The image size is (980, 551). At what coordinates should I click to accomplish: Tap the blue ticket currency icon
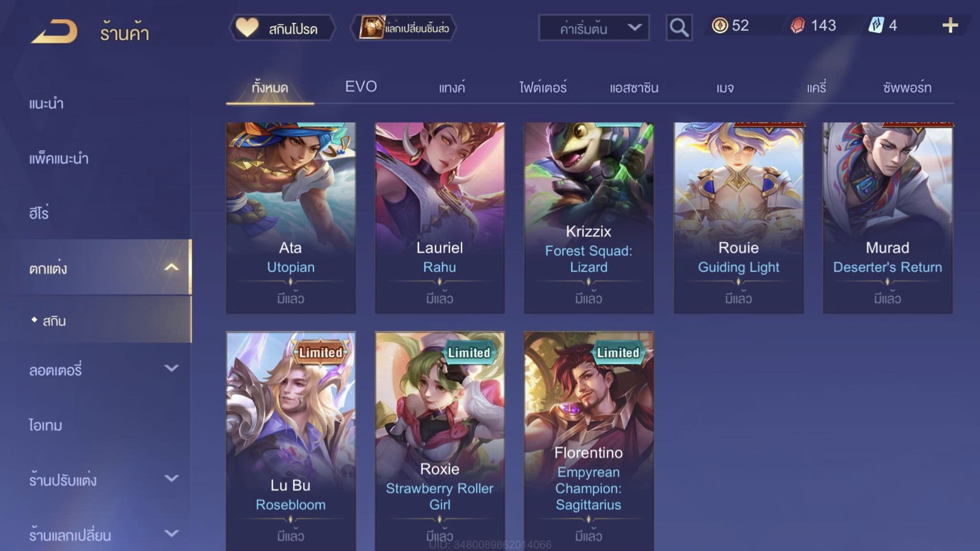click(876, 25)
